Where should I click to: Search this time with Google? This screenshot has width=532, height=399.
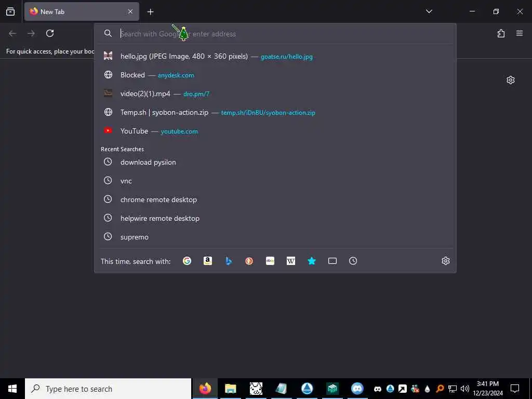pyautogui.click(x=187, y=261)
